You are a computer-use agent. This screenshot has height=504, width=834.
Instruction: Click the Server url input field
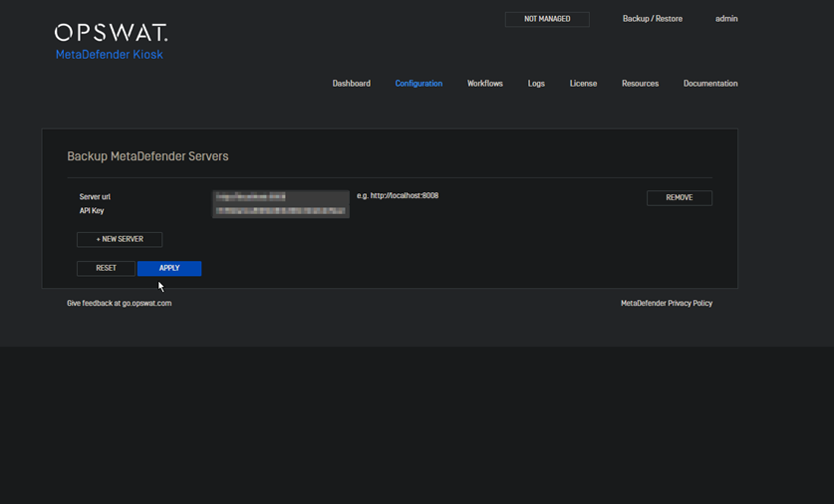(281, 197)
